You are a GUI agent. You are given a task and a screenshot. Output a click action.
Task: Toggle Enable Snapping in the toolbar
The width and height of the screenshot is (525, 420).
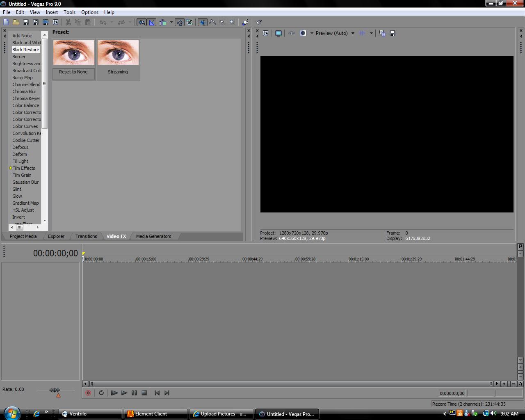[x=142, y=22]
